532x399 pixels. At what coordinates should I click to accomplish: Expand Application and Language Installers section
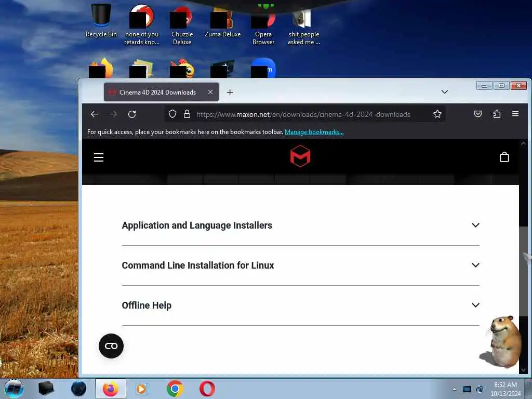click(475, 225)
